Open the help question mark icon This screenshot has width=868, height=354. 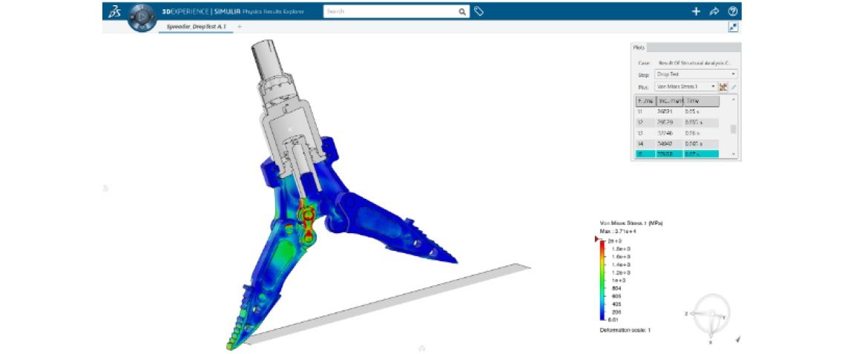click(x=733, y=12)
